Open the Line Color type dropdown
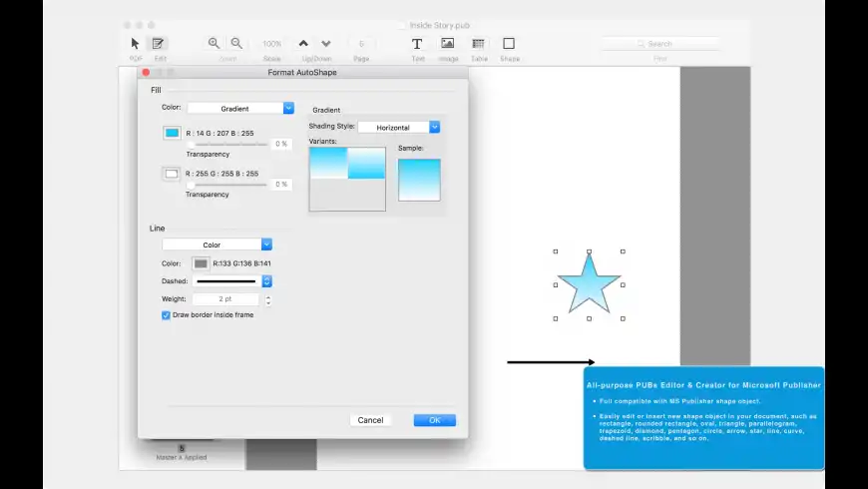The width and height of the screenshot is (868, 489). click(217, 244)
